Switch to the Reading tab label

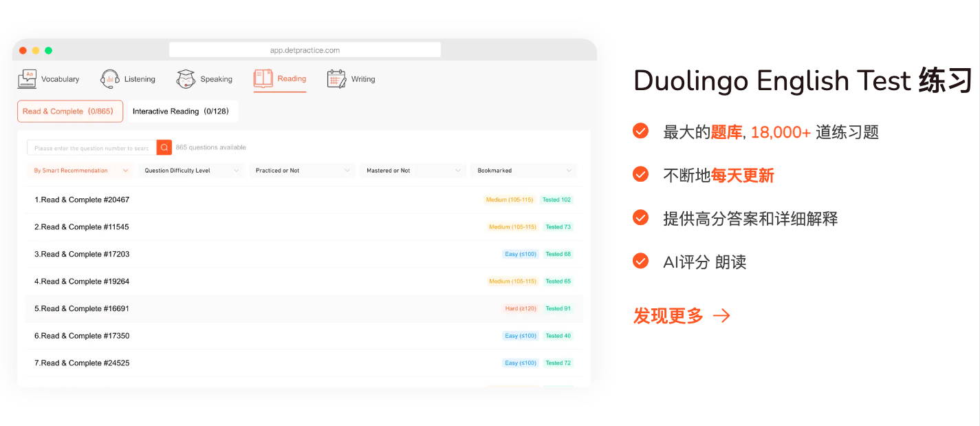[x=292, y=78]
